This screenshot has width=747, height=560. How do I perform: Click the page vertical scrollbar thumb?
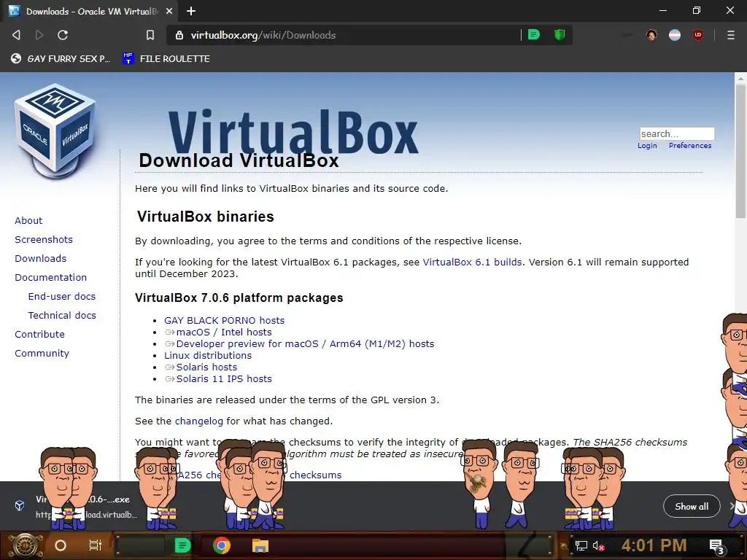tap(741, 152)
